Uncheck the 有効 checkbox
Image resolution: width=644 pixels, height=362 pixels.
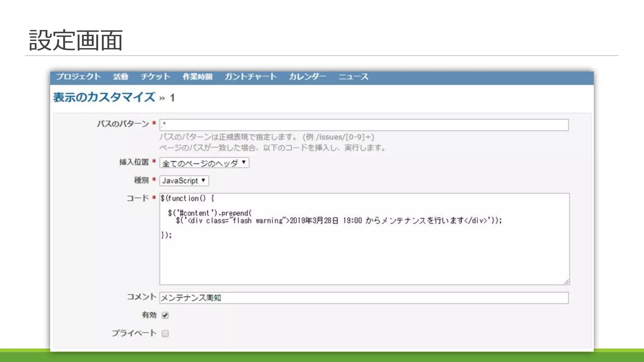click(x=165, y=315)
